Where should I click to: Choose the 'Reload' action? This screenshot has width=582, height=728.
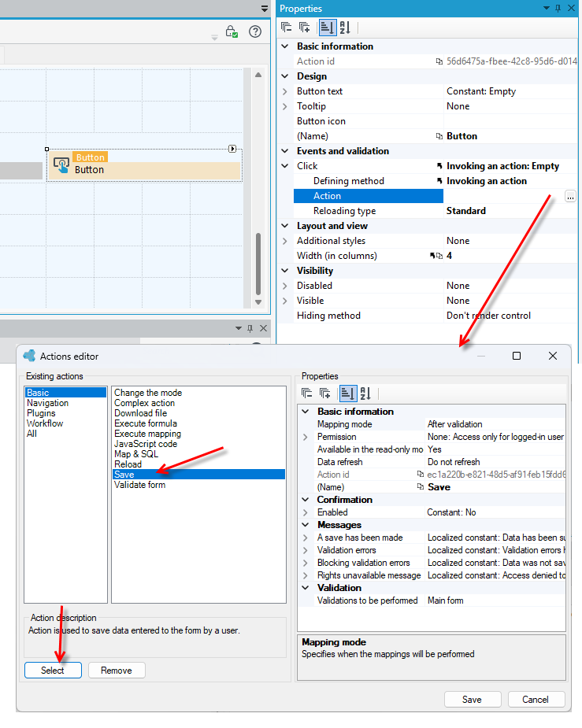[x=198, y=464]
